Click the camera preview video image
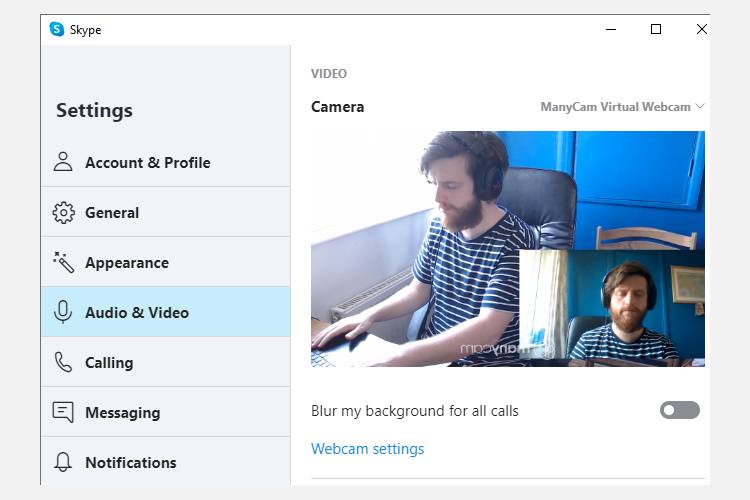The width and height of the screenshot is (750, 500). [507, 249]
